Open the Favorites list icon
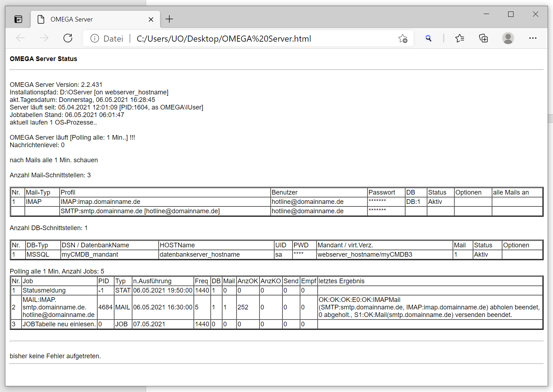553x392 pixels. click(459, 38)
